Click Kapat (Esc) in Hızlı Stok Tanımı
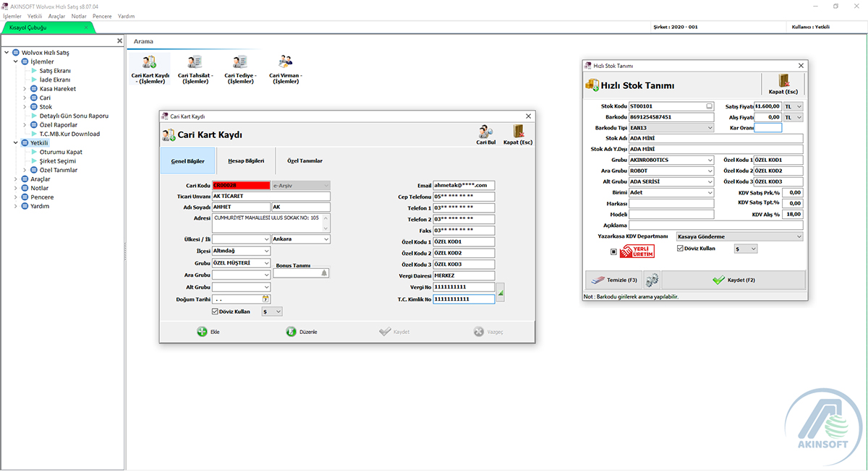 (x=782, y=84)
